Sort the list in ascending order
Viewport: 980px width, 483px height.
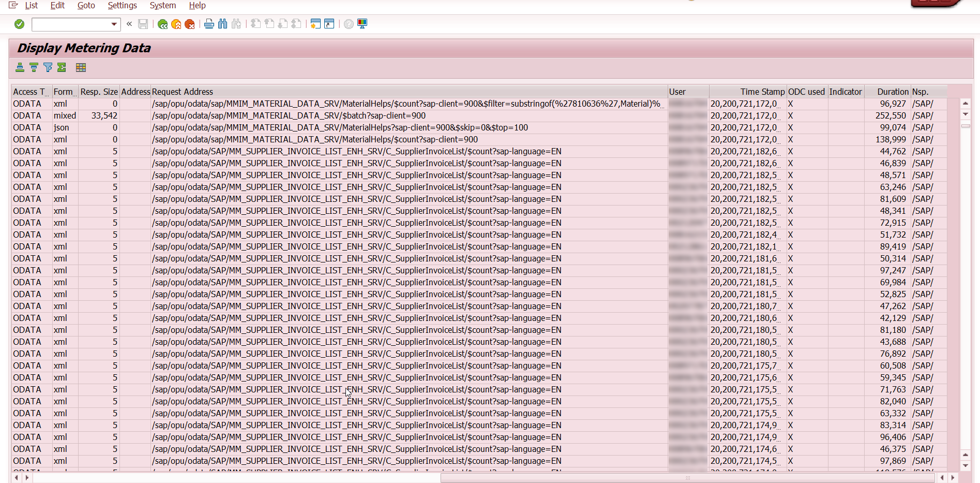click(20, 67)
